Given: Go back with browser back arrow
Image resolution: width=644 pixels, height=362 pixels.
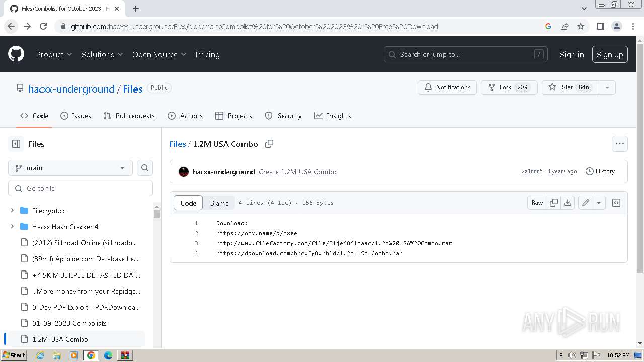Looking at the screenshot, I should tap(11, 26).
